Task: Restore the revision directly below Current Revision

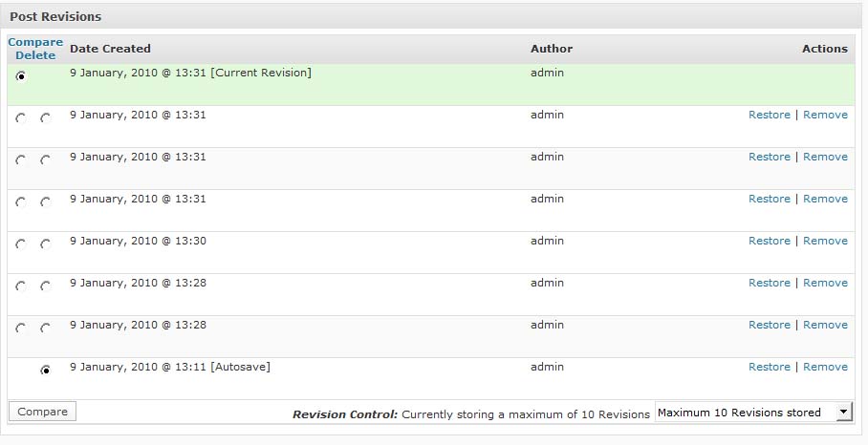Action: point(769,115)
